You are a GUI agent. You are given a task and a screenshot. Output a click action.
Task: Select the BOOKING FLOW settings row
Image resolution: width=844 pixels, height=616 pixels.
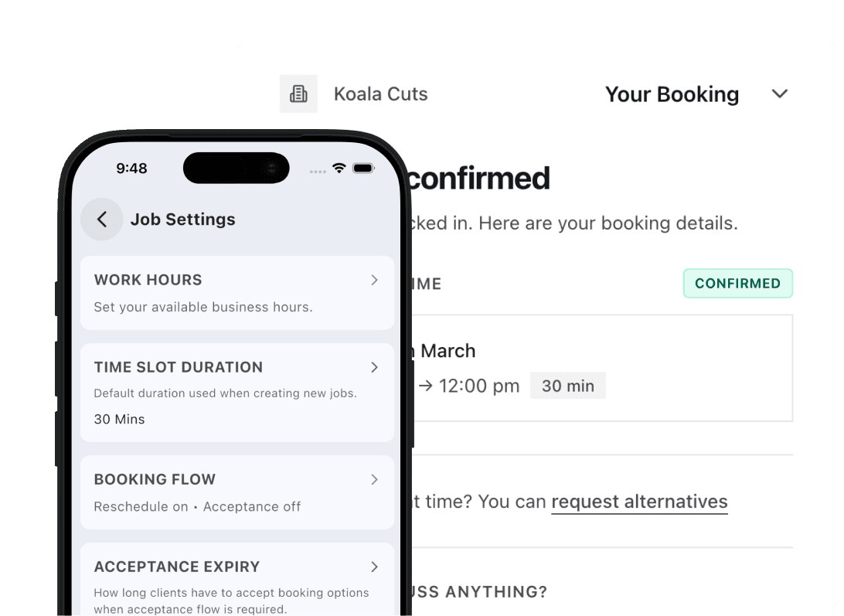tap(237, 492)
